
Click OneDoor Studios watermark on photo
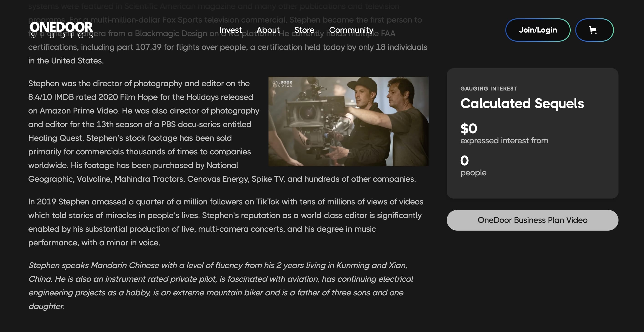pyautogui.click(x=282, y=84)
